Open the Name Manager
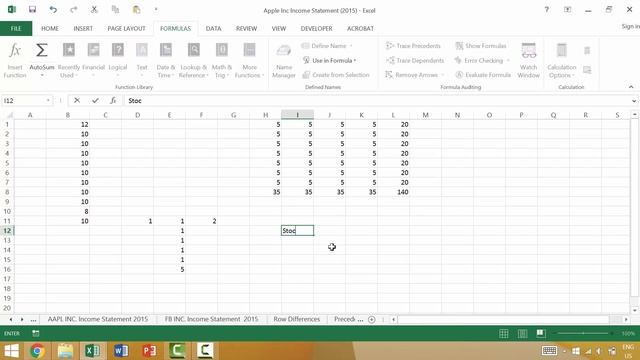This screenshot has height=360, width=640. point(284,60)
